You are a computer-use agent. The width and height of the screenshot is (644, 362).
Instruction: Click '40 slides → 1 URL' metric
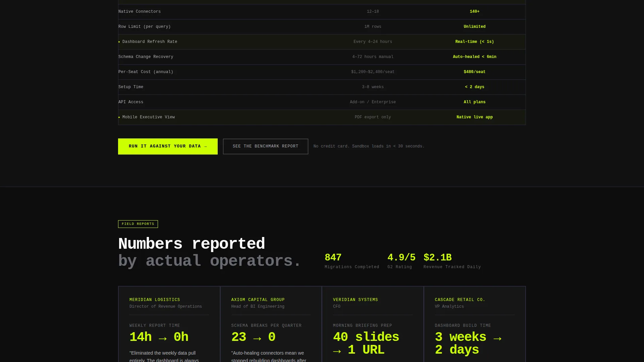click(x=366, y=344)
